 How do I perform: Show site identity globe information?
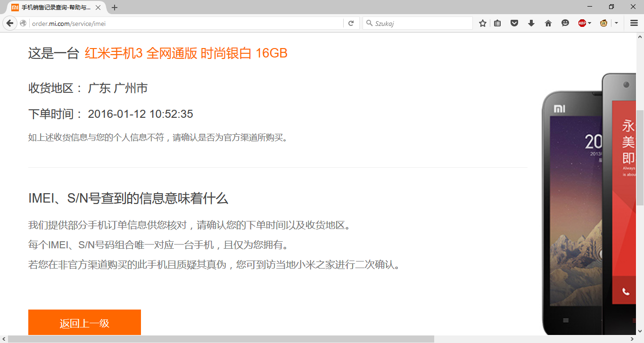pos(23,23)
